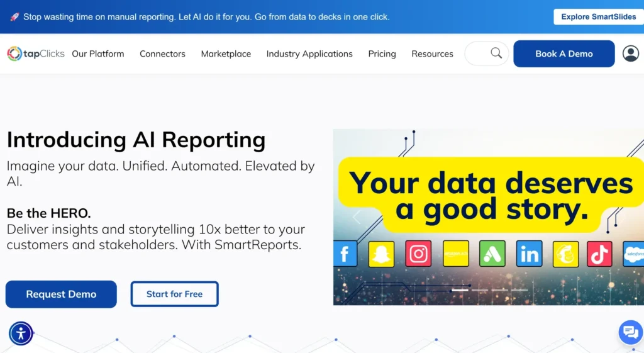Expand the Resources navigation menu
Image resolution: width=644 pixels, height=353 pixels.
click(432, 54)
